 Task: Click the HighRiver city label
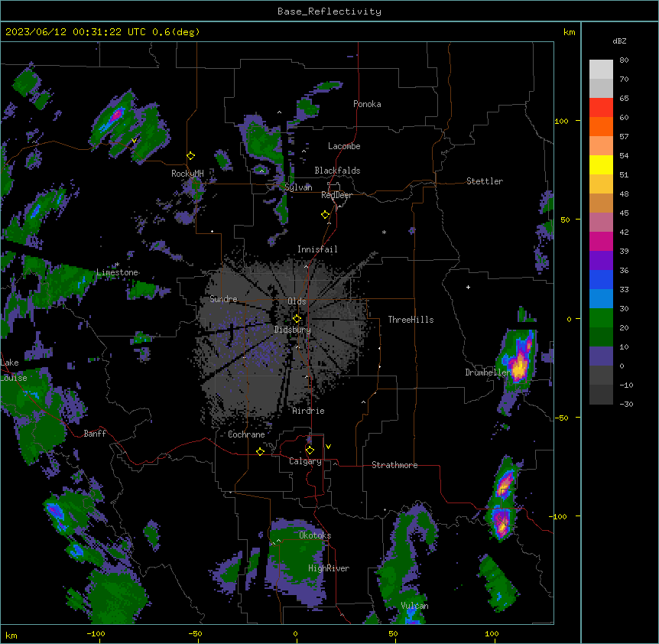(x=329, y=568)
